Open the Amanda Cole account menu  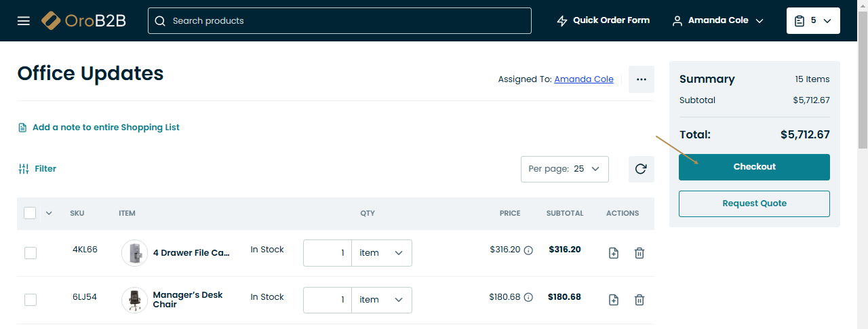(x=717, y=20)
